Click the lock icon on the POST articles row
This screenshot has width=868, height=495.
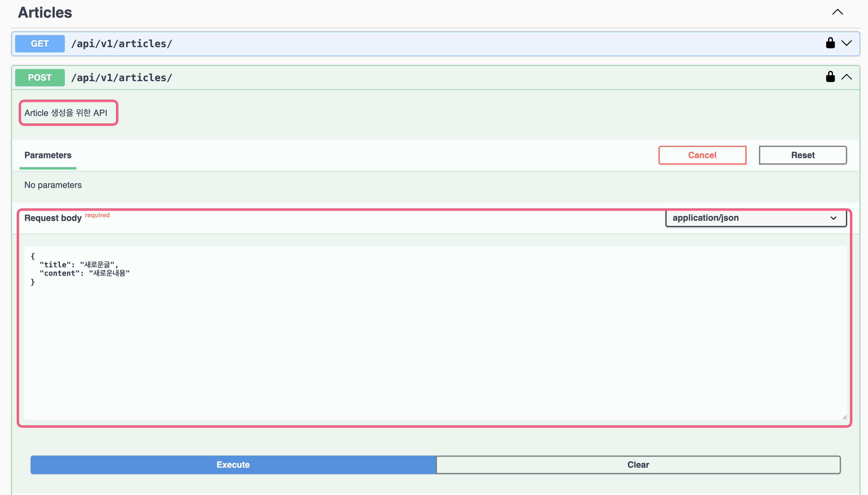pos(830,77)
